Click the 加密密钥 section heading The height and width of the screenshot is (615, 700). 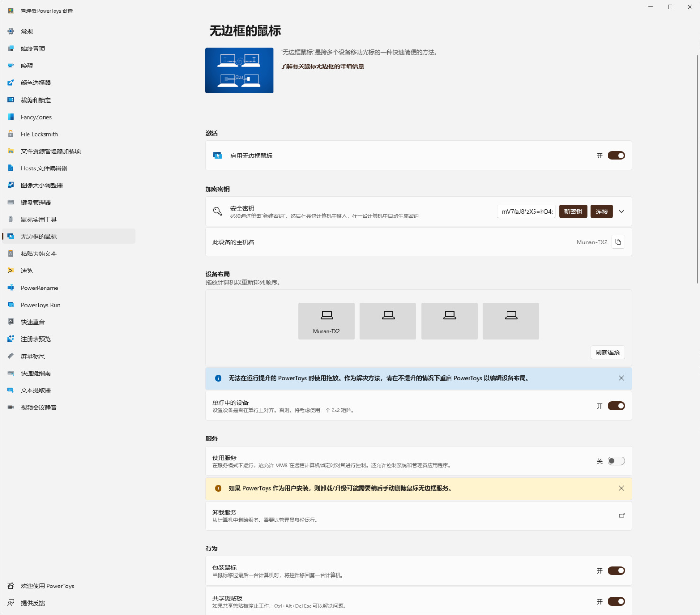pyautogui.click(x=218, y=189)
